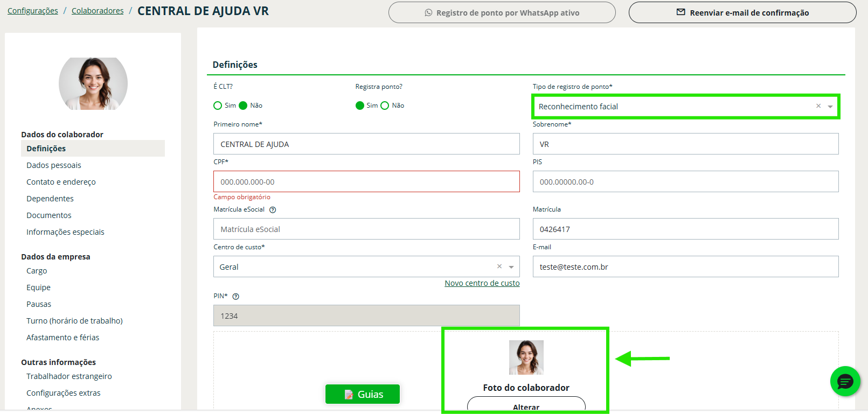Click the Matrícula eSocial help icon
This screenshot has width=868, height=414.
[273, 210]
